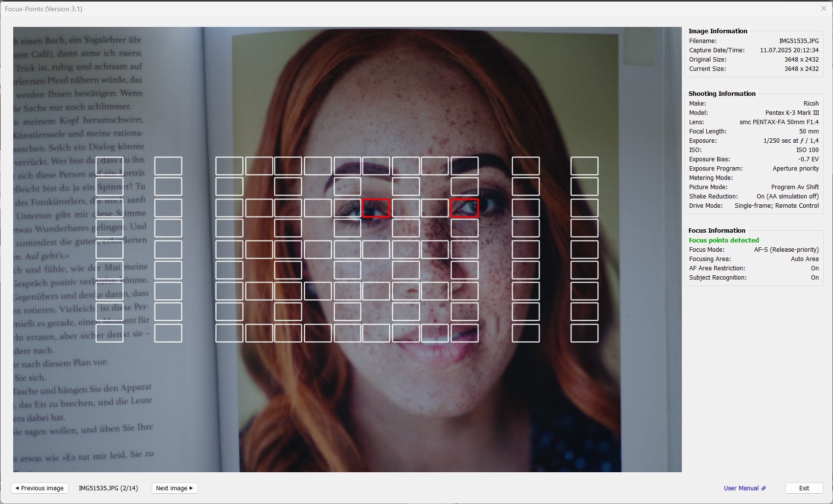833x504 pixels.
Task: Click the lens value smc PENTAX-FA 50mm F1.4
Action: coord(779,122)
